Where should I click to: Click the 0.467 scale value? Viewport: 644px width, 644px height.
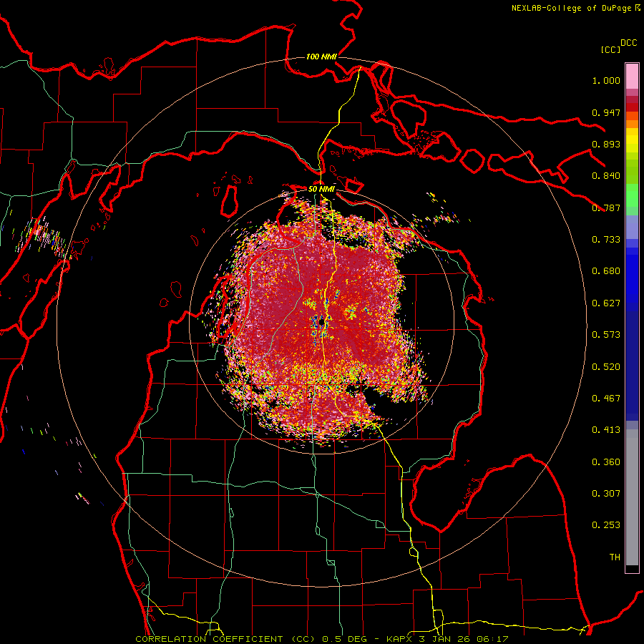[x=606, y=399]
